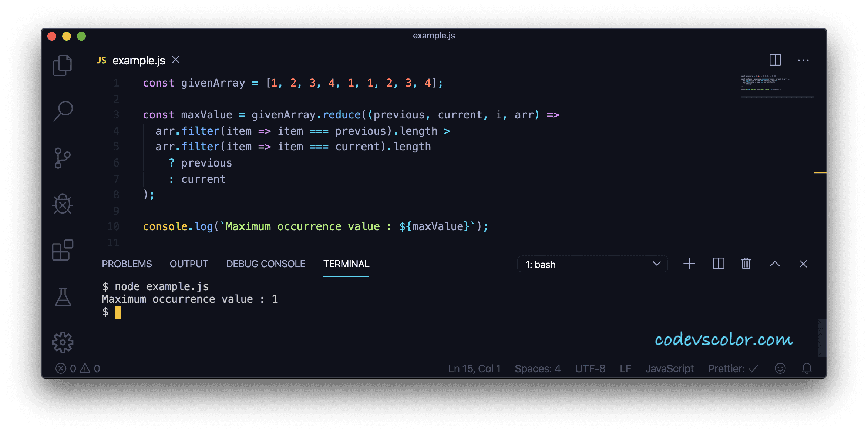This screenshot has height=433, width=868.
Task: Split the editor with the top-right icon
Action: pos(775,60)
